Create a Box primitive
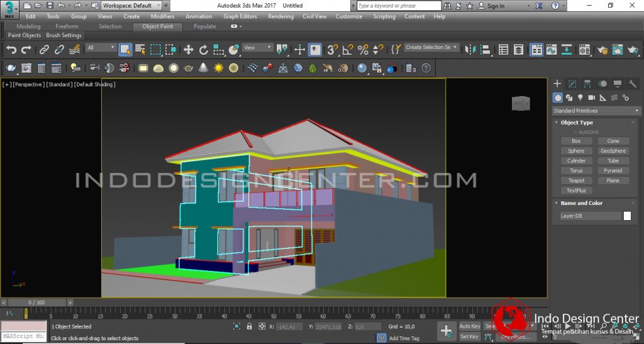Screen dimensions: 644x344 pyautogui.click(x=576, y=141)
